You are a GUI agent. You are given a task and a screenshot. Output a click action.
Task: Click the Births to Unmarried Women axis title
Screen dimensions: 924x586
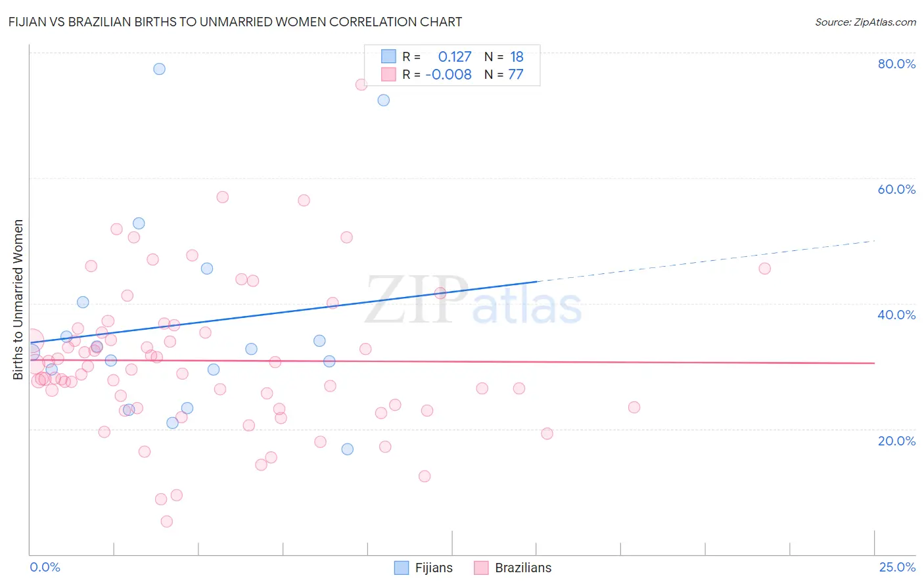pyautogui.click(x=18, y=300)
